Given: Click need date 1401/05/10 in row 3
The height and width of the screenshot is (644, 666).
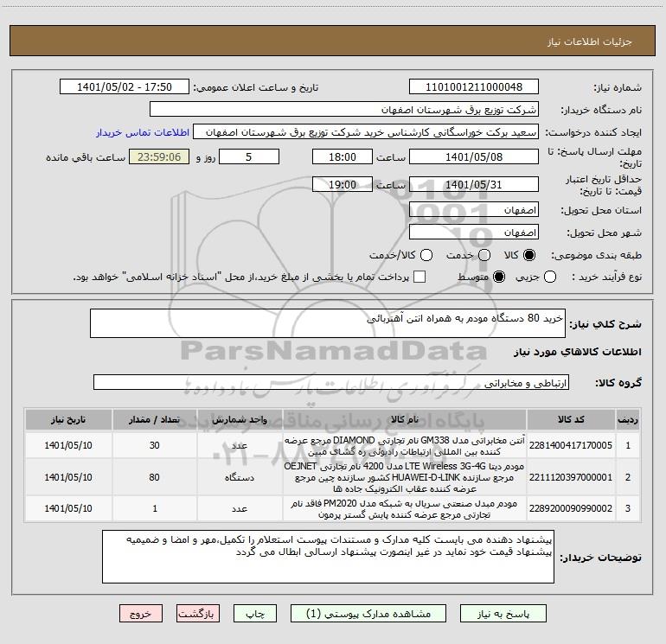Looking at the screenshot, I should pyautogui.click(x=68, y=508).
